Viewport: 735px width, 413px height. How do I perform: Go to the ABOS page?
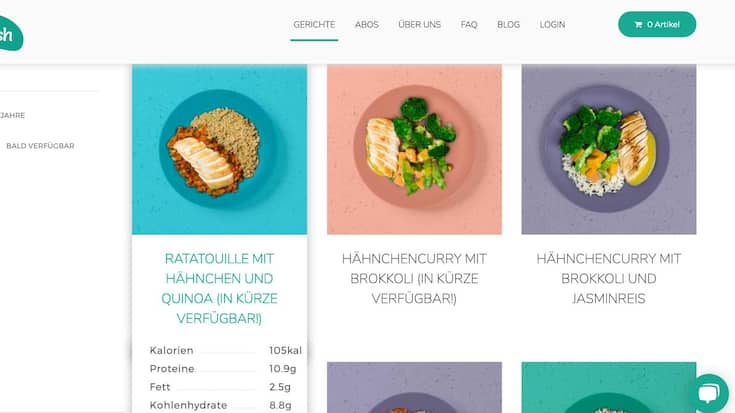click(367, 24)
